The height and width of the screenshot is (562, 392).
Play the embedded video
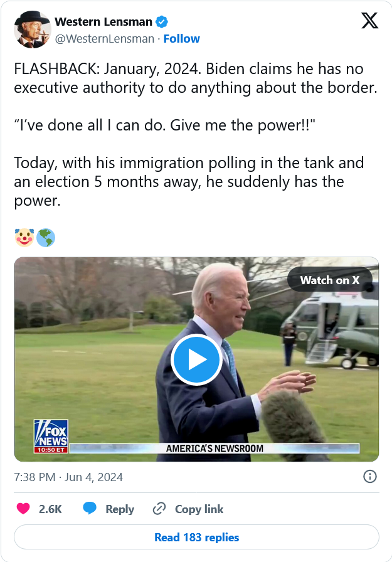pyautogui.click(x=196, y=359)
